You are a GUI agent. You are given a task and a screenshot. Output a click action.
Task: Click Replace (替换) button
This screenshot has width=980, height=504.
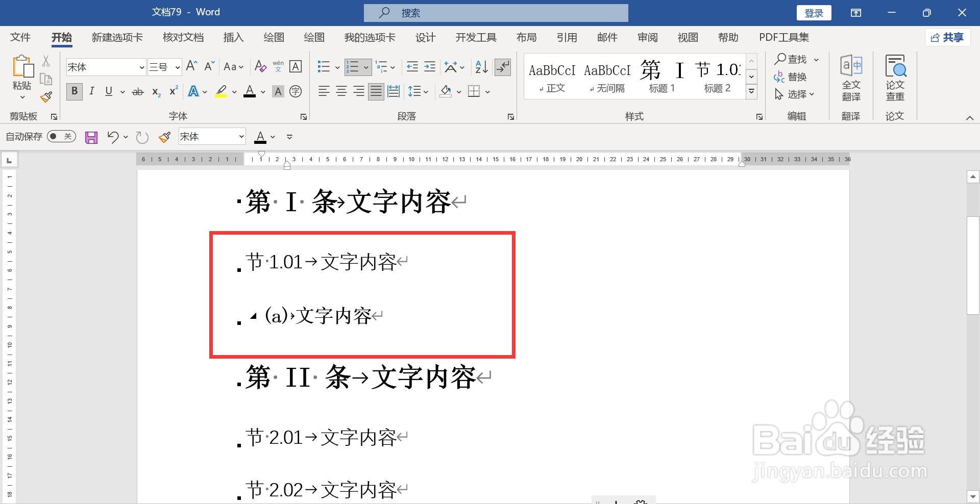coord(791,77)
